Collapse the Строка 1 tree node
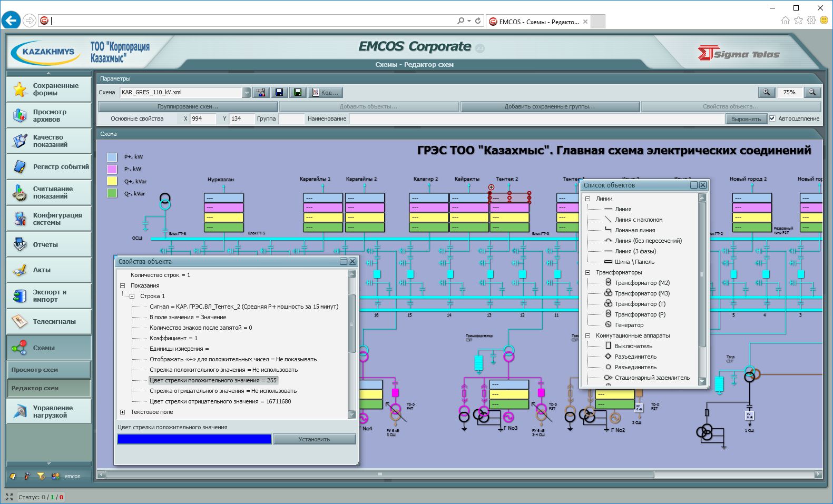 pos(132,296)
